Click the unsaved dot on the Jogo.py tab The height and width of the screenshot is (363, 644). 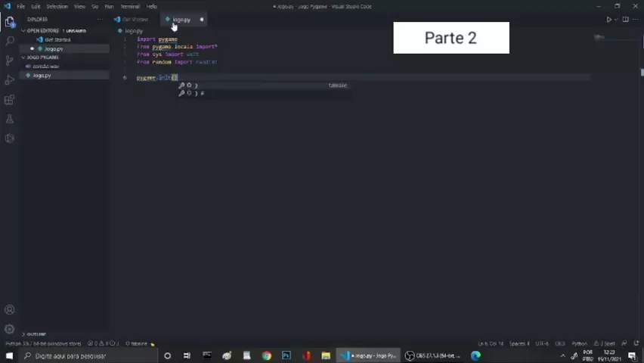202,20
